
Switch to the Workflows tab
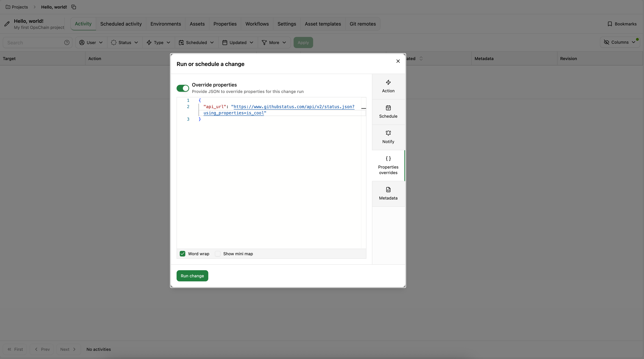coord(257,24)
